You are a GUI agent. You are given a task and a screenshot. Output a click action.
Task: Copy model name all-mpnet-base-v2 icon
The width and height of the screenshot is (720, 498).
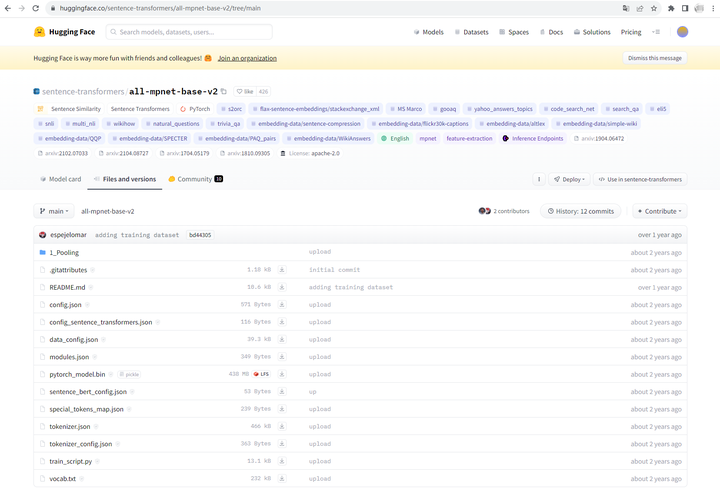coord(224,91)
